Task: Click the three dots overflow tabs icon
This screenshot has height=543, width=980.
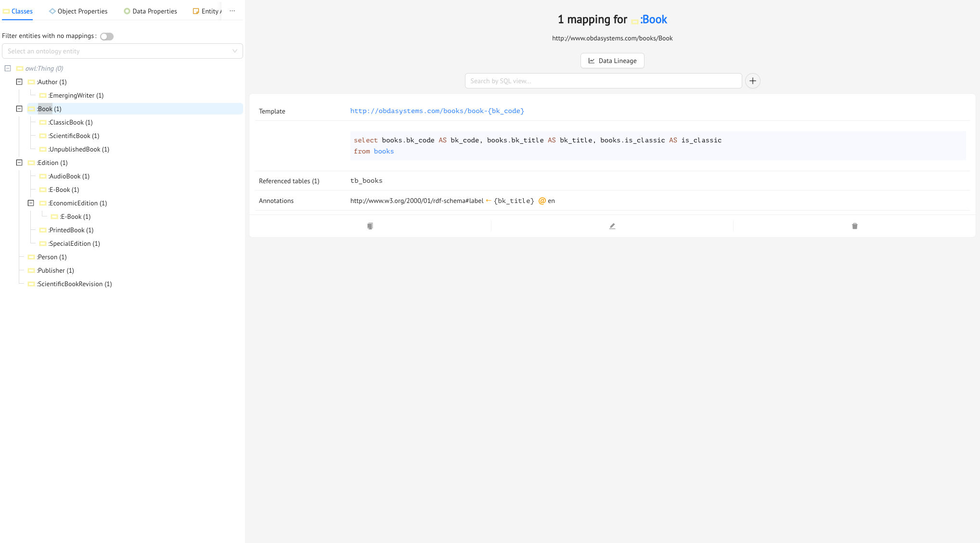Action: pyautogui.click(x=232, y=11)
